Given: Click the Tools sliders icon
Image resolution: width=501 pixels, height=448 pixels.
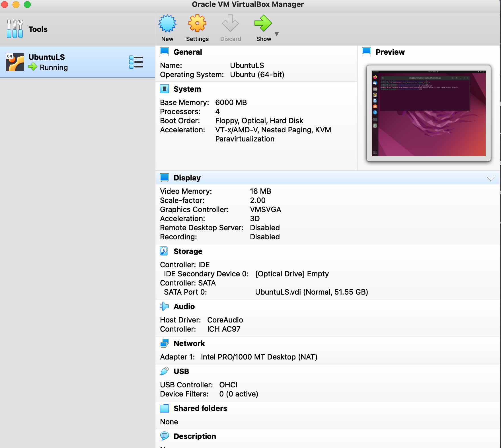Looking at the screenshot, I should click(15, 28).
